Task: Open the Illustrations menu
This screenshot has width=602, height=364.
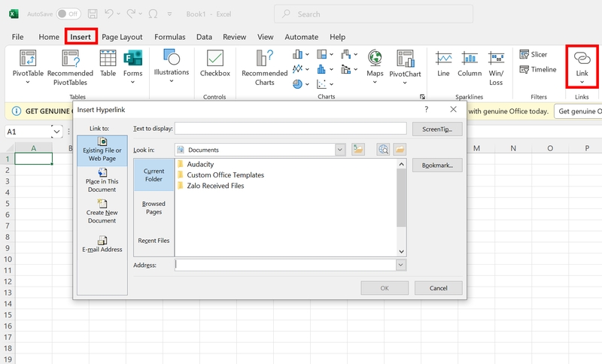Action: (172, 65)
